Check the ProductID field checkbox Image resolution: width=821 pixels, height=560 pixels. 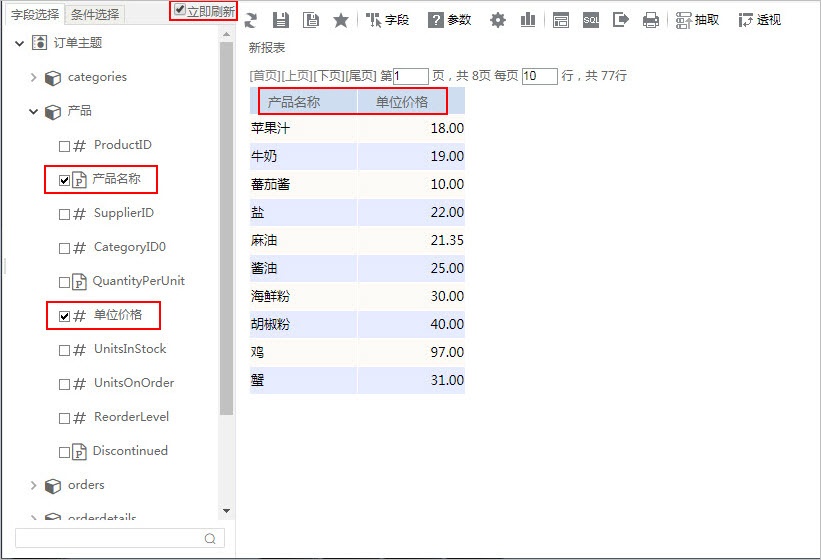(64, 146)
